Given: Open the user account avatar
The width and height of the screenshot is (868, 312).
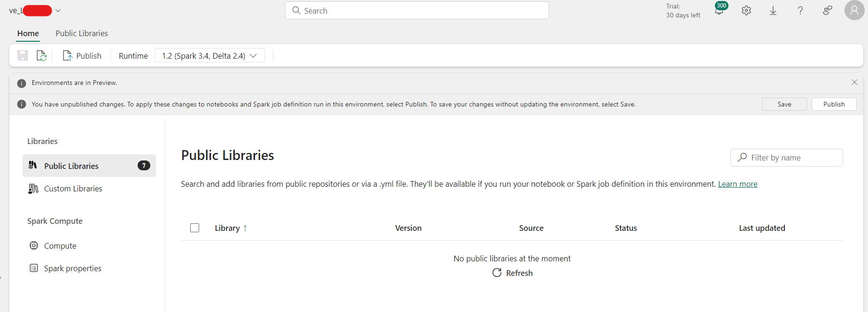Looking at the screenshot, I should click(x=854, y=10).
